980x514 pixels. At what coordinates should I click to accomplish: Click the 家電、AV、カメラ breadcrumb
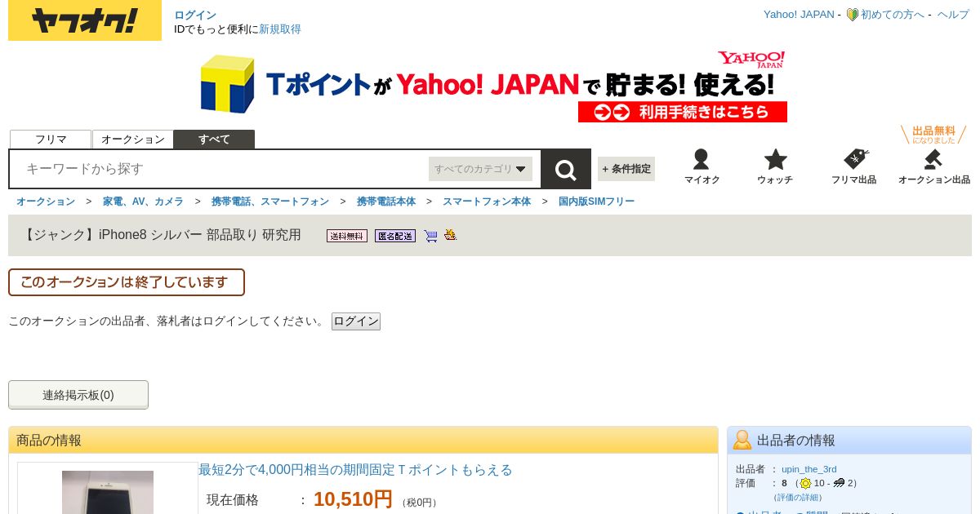point(143,202)
